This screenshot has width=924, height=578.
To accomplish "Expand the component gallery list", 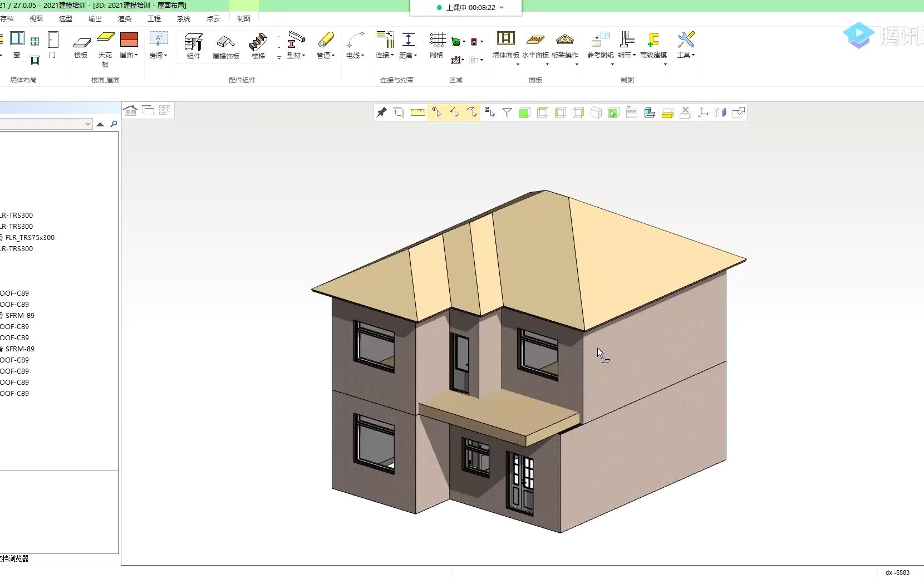I will click(279, 58).
